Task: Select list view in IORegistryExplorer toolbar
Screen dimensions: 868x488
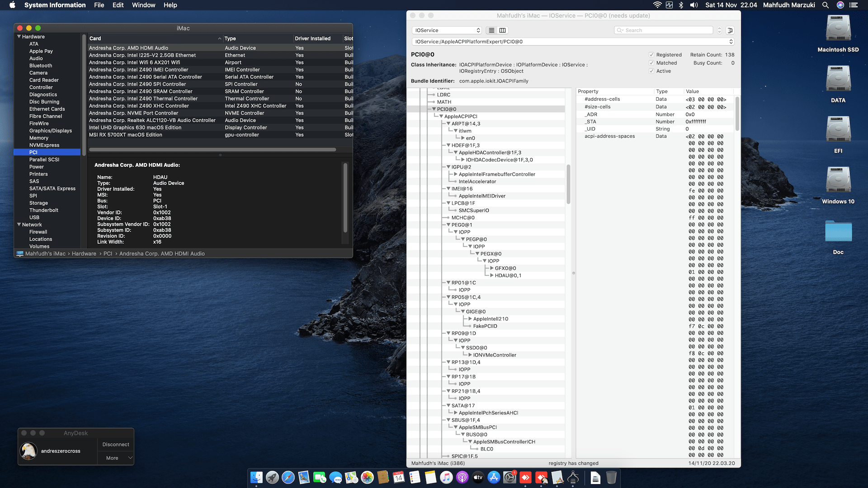Action: tap(491, 30)
